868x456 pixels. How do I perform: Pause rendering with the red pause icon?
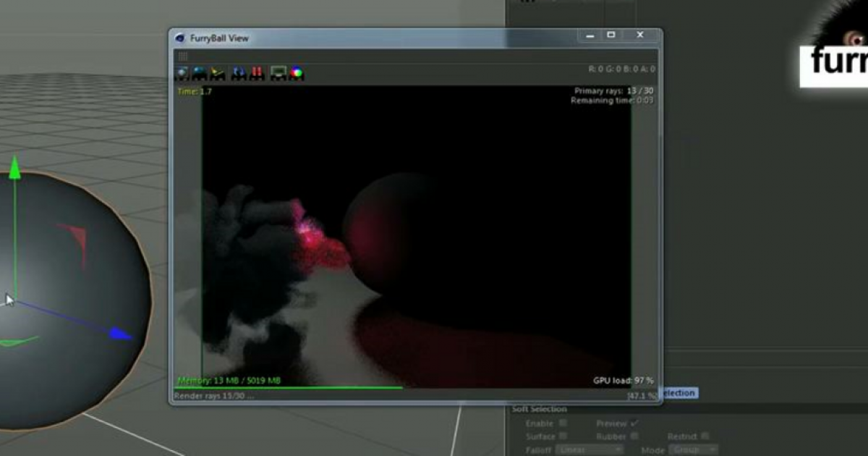[x=257, y=72]
